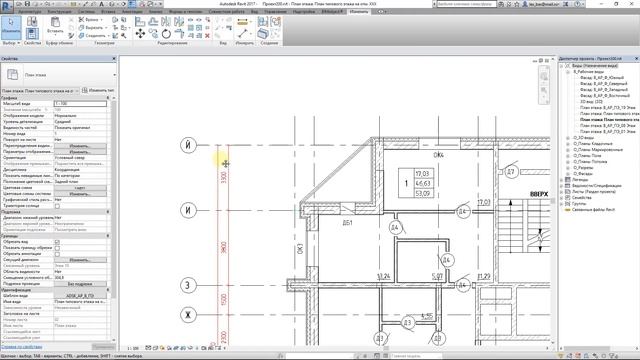Expand the Legends node in Project Browser

point(562,180)
